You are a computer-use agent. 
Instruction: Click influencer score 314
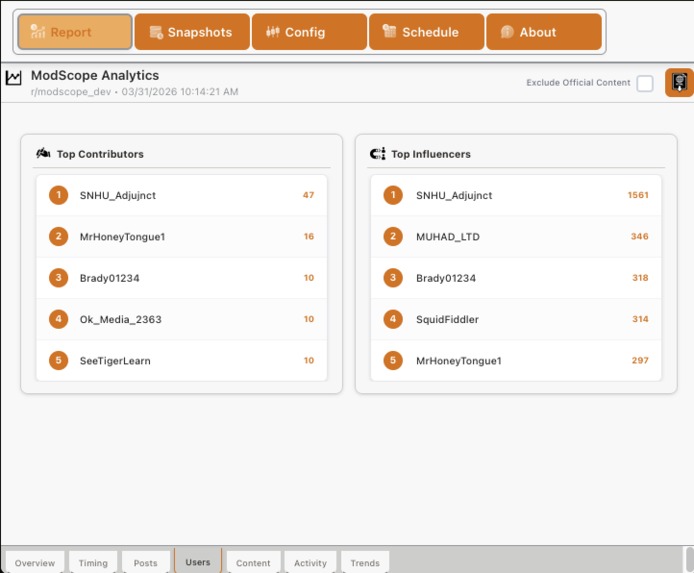pyautogui.click(x=640, y=319)
